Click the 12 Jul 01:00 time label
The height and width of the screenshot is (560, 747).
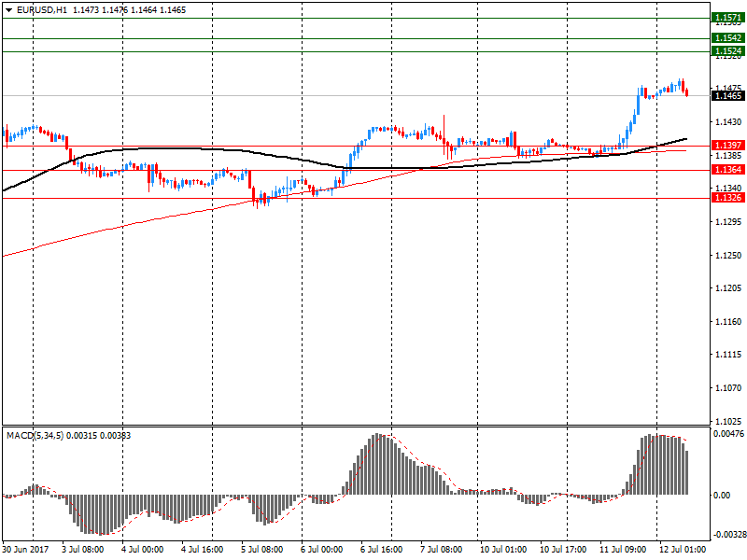(x=683, y=550)
